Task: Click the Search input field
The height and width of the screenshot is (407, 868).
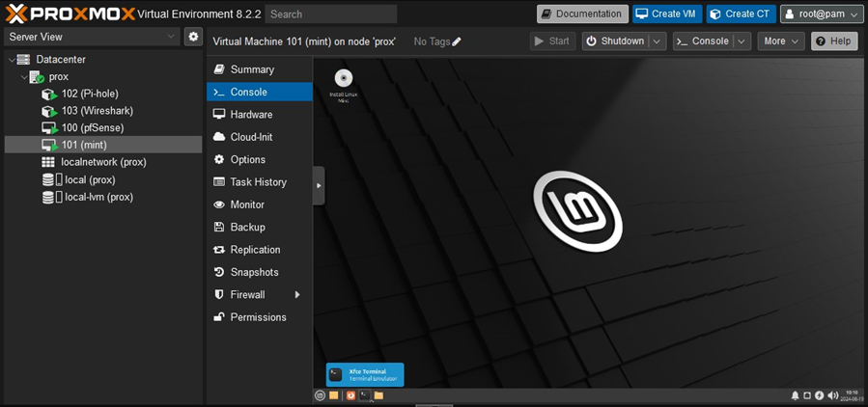Action: point(331,14)
